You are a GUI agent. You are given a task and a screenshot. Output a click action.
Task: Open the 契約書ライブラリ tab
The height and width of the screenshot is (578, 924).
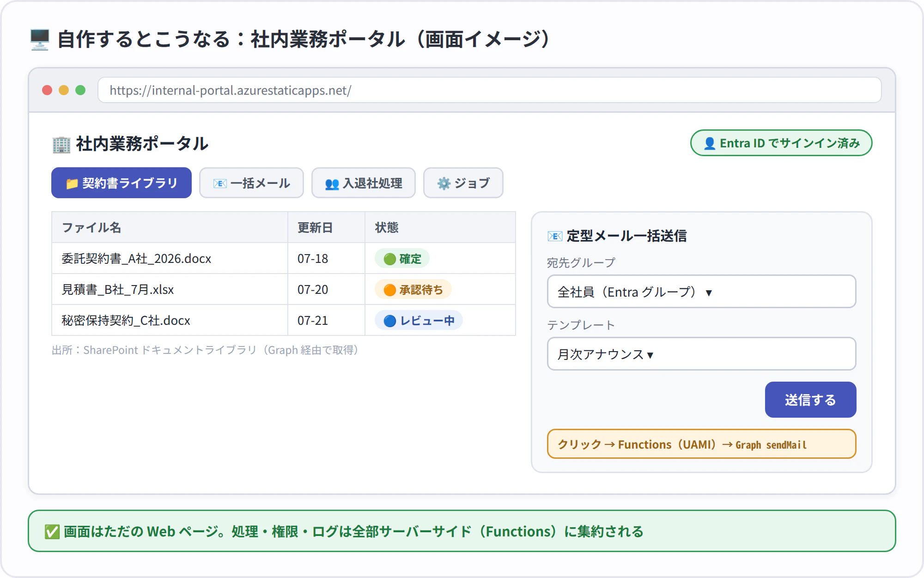122,183
